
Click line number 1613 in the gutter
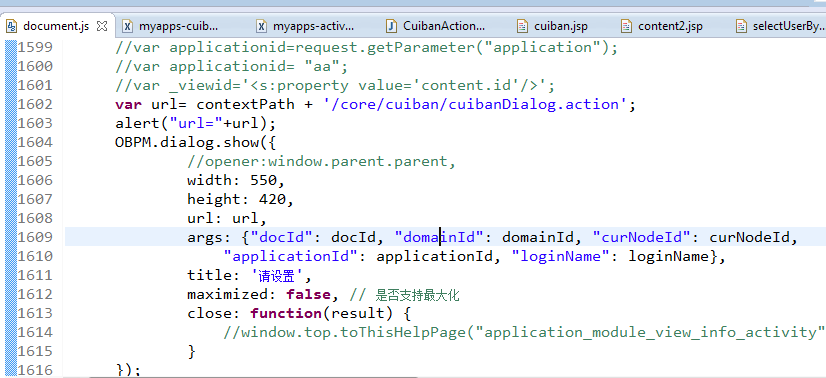coord(35,313)
